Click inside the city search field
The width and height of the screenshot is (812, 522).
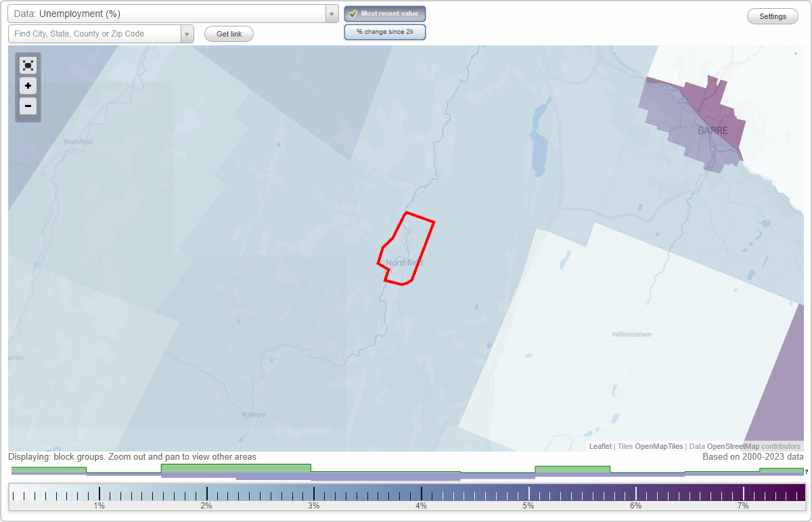click(95, 33)
